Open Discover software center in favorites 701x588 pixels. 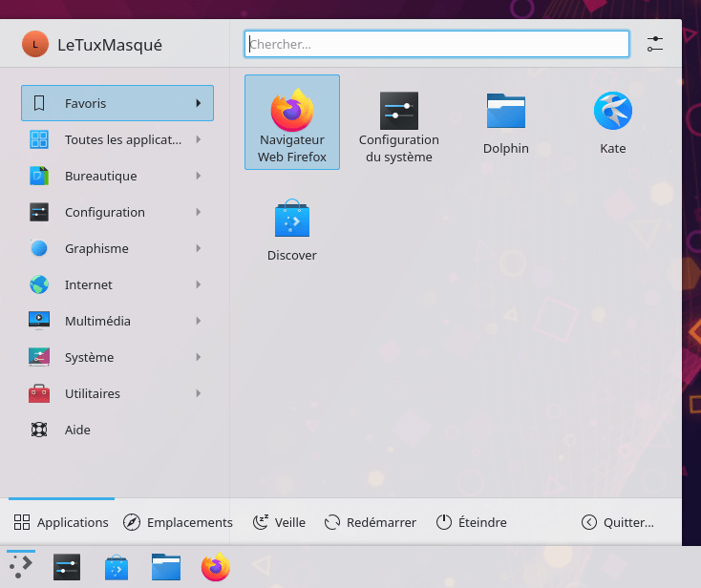point(292,228)
